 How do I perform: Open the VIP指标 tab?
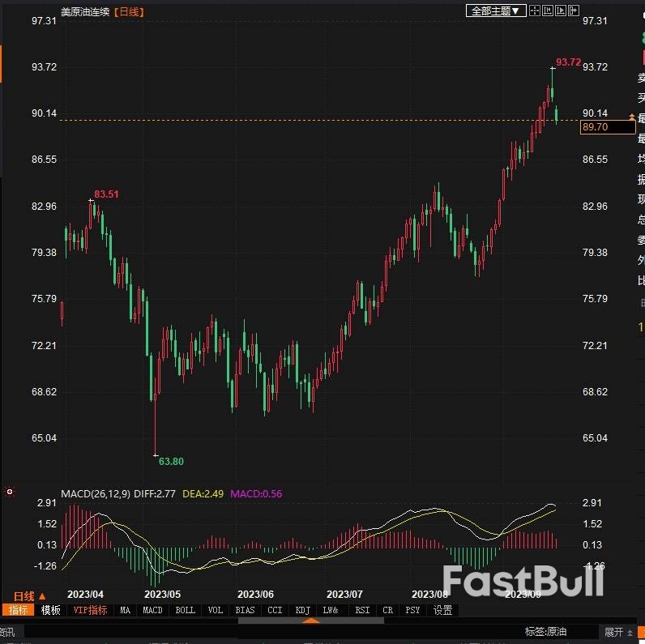(90, 610)
